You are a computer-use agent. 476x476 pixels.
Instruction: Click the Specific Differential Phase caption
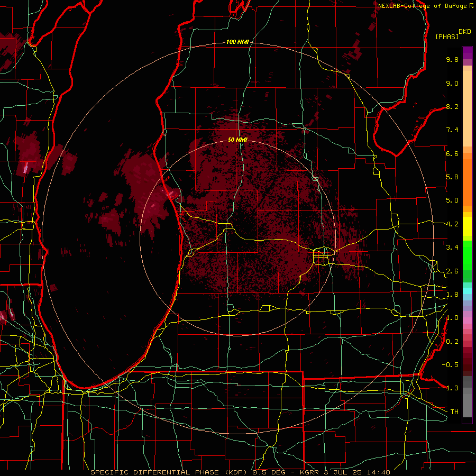tap(240, 472)
